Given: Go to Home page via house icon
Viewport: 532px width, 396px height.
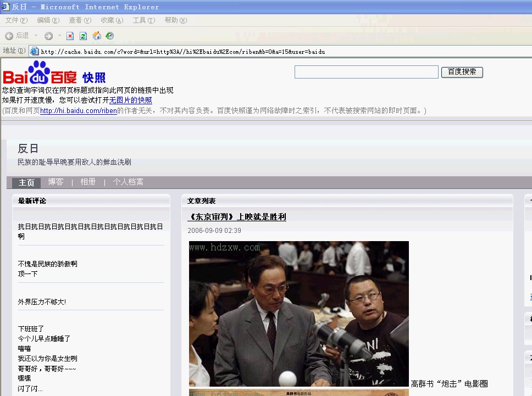Looking at the screenshot, I should pyautogui.click(x=97, y=36).
